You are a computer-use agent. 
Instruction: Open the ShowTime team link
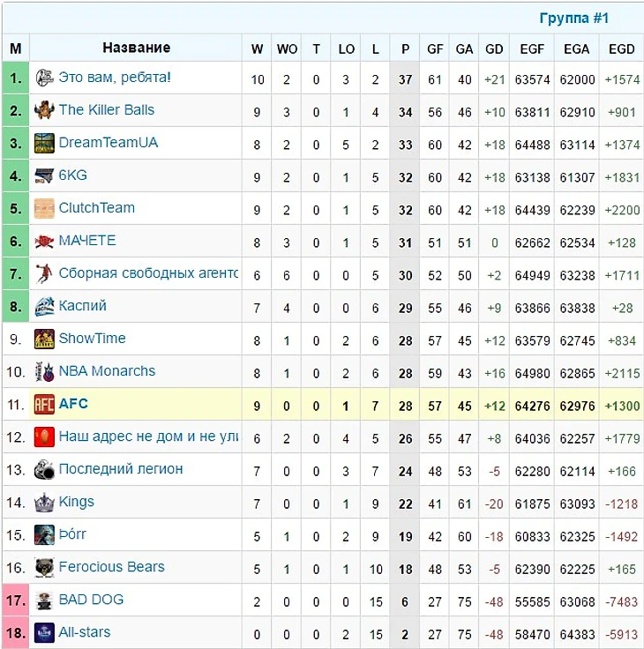pyautogui.click(x=92, y=339)
